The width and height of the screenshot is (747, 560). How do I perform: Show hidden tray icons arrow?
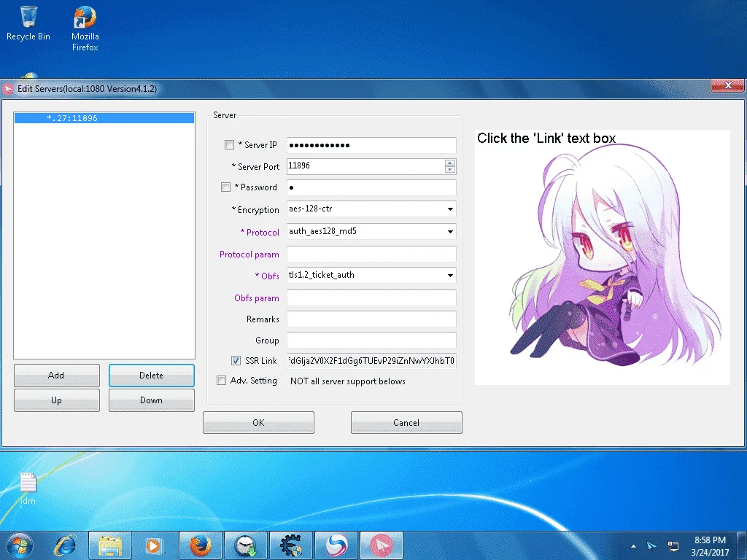633,546
